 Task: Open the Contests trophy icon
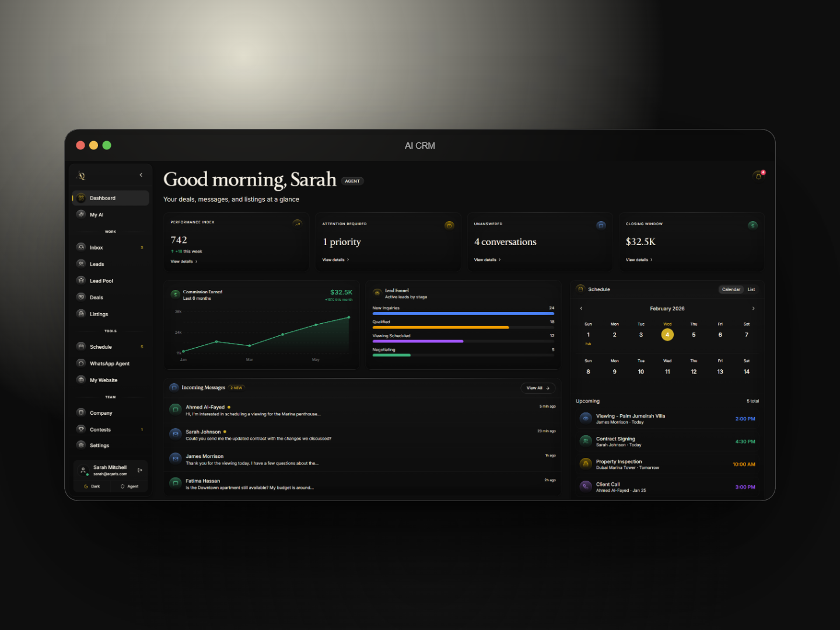[x=81, y=429]
